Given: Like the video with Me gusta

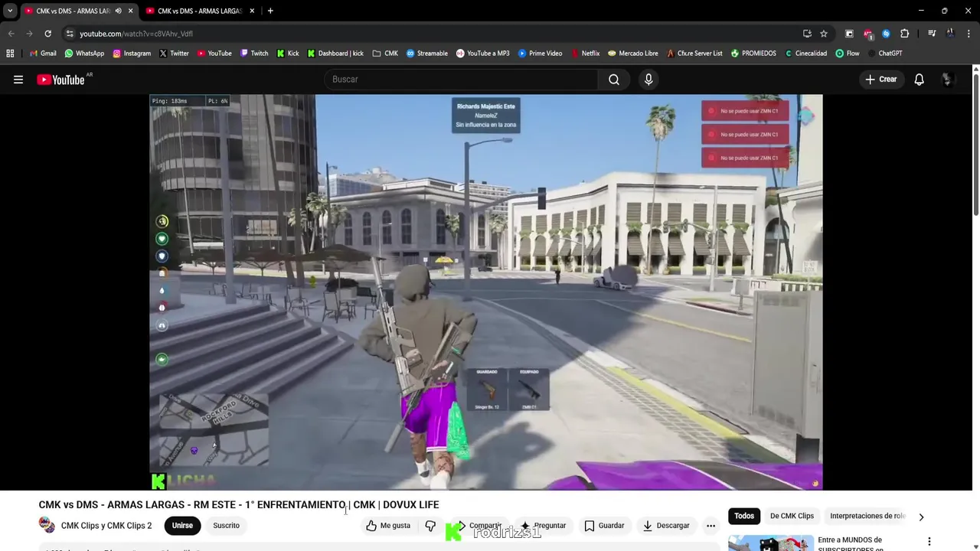Looking at the screenshot, I should pos(387,526).
